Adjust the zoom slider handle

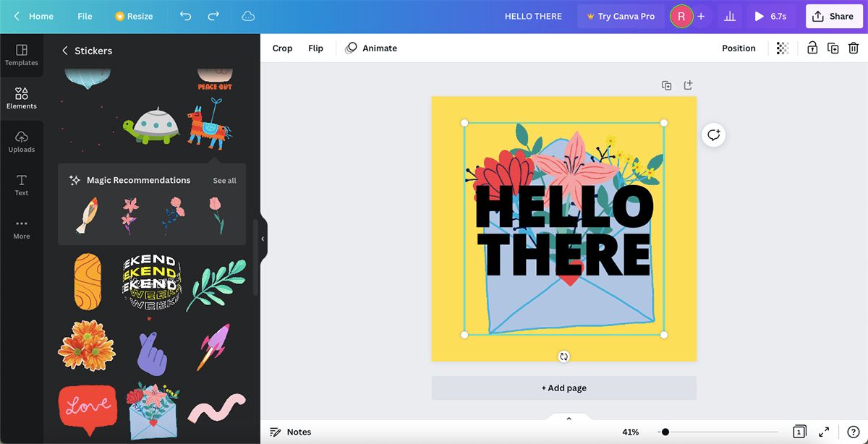(x=665, y=432)
